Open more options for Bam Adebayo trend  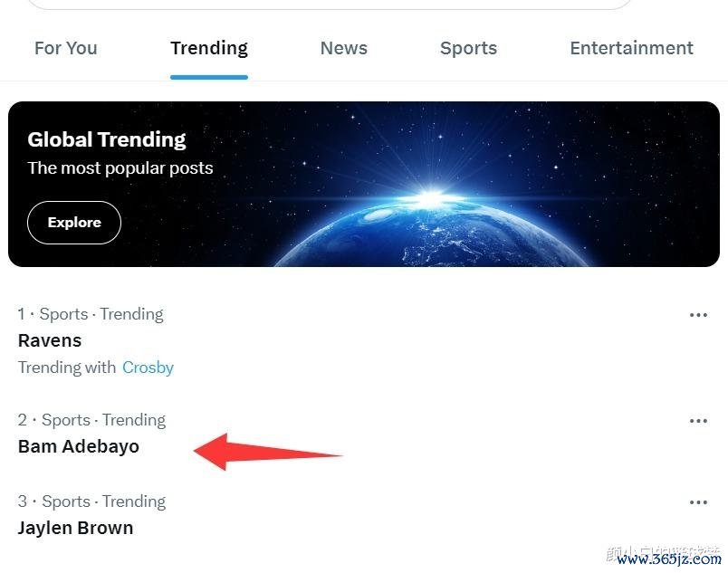(x=698, y=421)
